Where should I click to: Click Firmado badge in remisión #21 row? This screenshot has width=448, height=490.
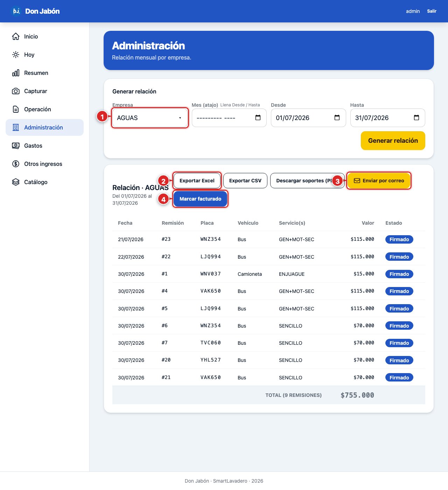[x=399, y=378]
